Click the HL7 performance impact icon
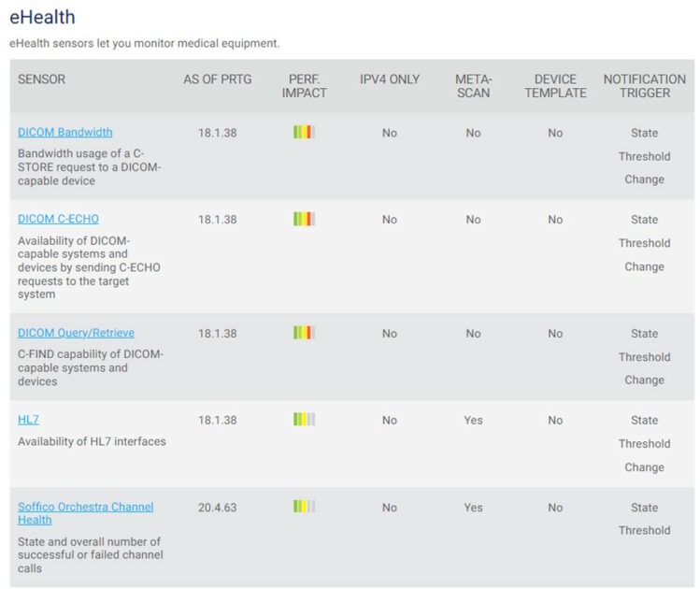This screenshot has height=589, width=700. click(x=304, y=420)
